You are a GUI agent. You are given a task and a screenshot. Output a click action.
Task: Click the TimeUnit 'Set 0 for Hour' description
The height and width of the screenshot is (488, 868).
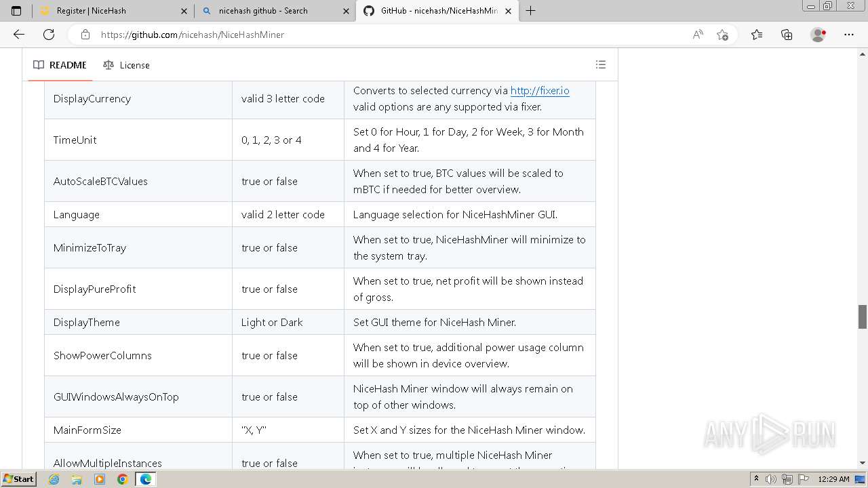(469, 140)
